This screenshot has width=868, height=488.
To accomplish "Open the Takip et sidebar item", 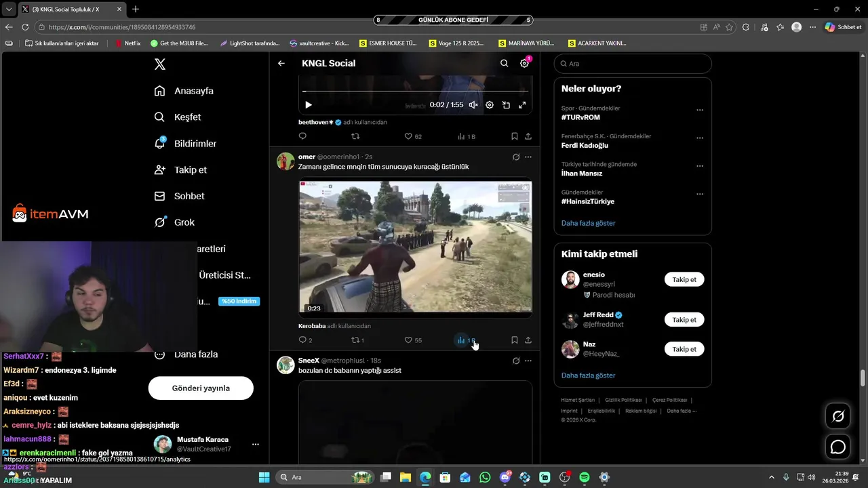I will (180, 170).
